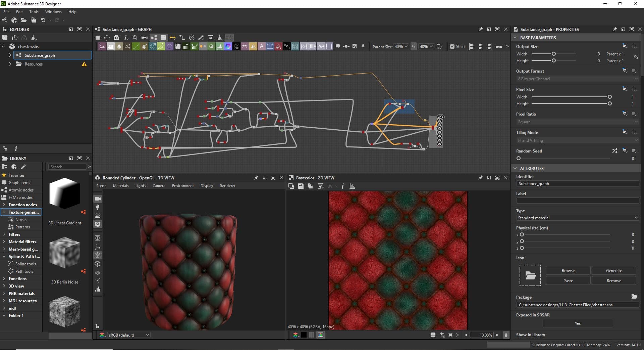Screen dimensions: 644x350
Task: Toggle the parent size link ratio button
Action: pos(414,46)
